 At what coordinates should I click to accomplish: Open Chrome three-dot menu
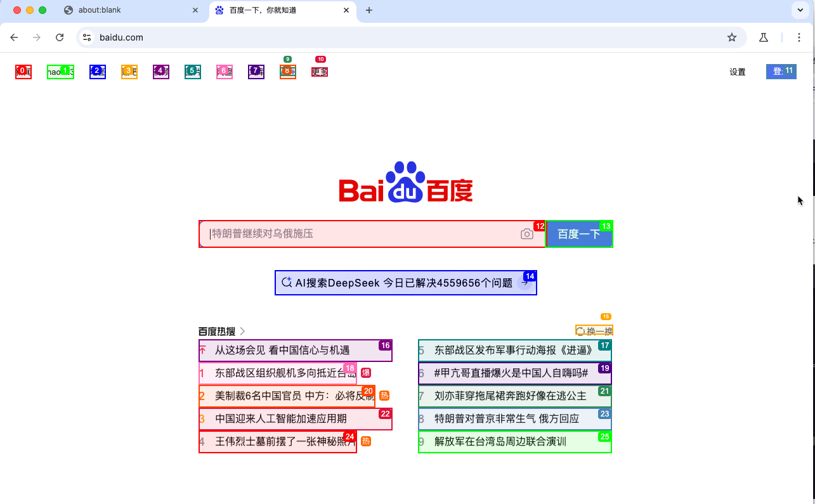tap(799, 37)
